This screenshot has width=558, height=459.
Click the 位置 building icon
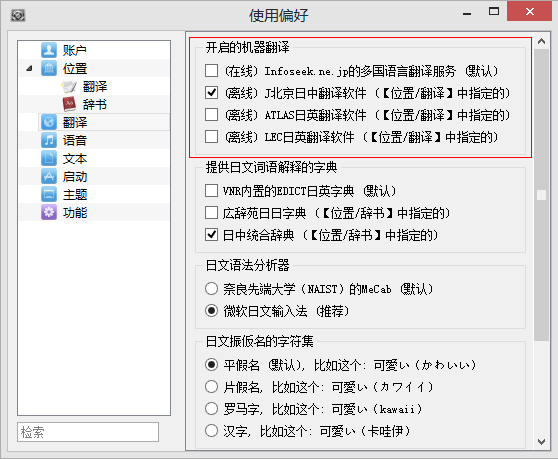(49, 68)
